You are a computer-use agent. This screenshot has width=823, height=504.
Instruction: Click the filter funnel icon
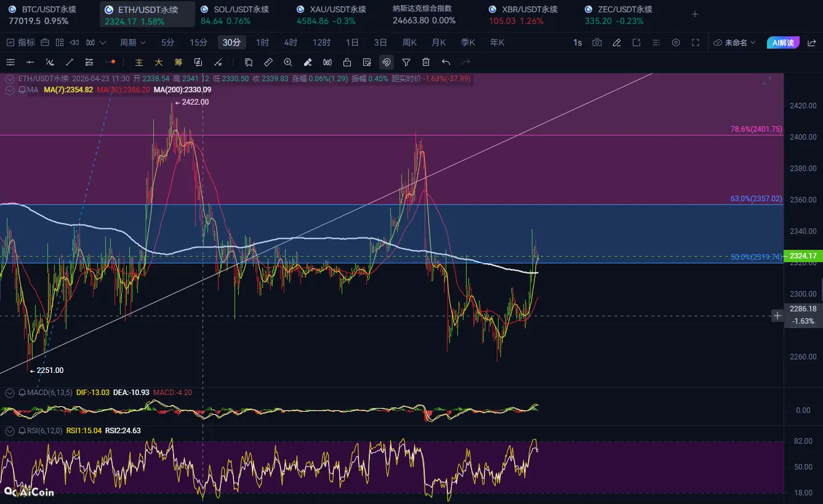406,62
